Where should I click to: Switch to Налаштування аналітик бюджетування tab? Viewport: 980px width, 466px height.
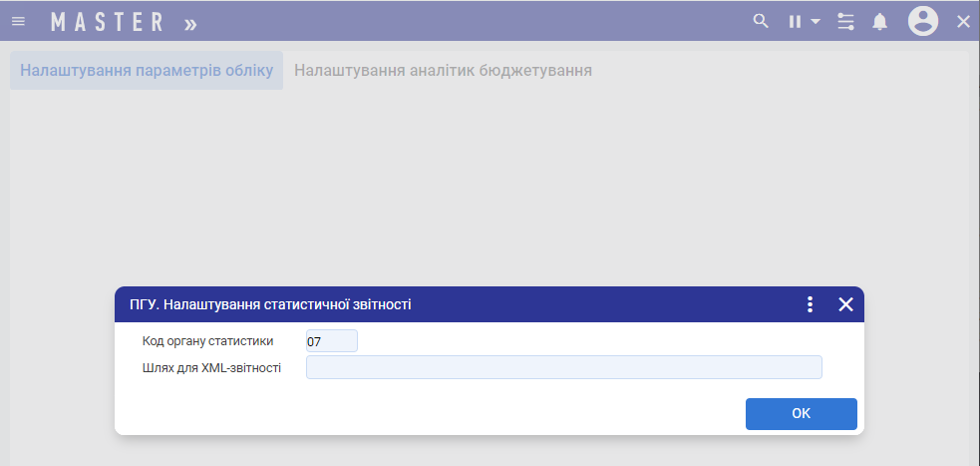click(x=443, y=71)
